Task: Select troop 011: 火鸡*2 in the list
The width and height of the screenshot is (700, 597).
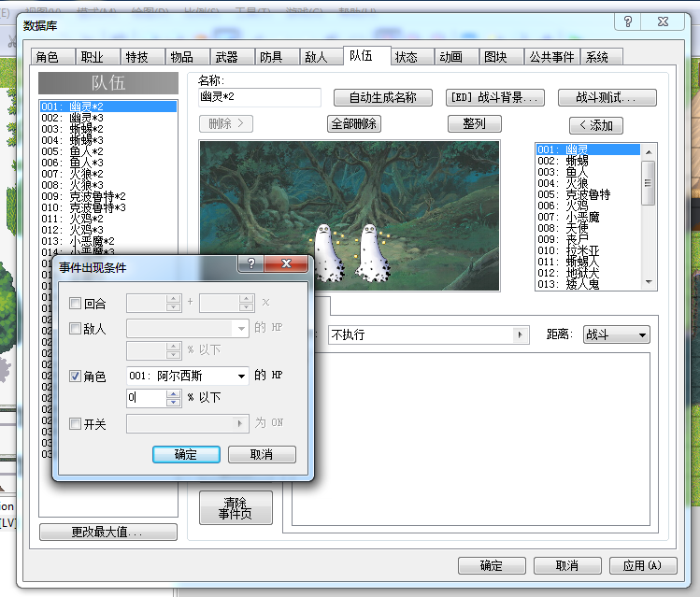Action: click(108, 219)
